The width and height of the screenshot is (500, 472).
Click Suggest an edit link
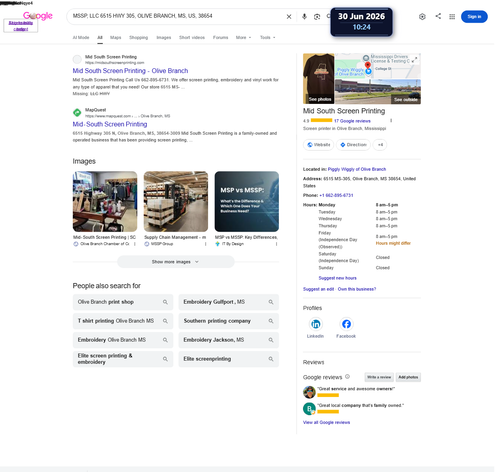(x=318, y=289)
